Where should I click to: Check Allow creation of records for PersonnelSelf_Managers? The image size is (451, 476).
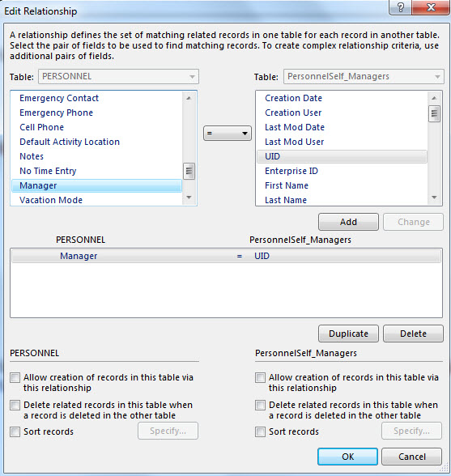click(260, 377)
